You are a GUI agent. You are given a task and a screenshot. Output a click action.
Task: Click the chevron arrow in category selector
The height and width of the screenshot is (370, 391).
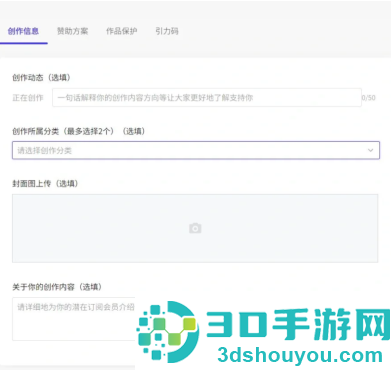(x=370, y=150)
